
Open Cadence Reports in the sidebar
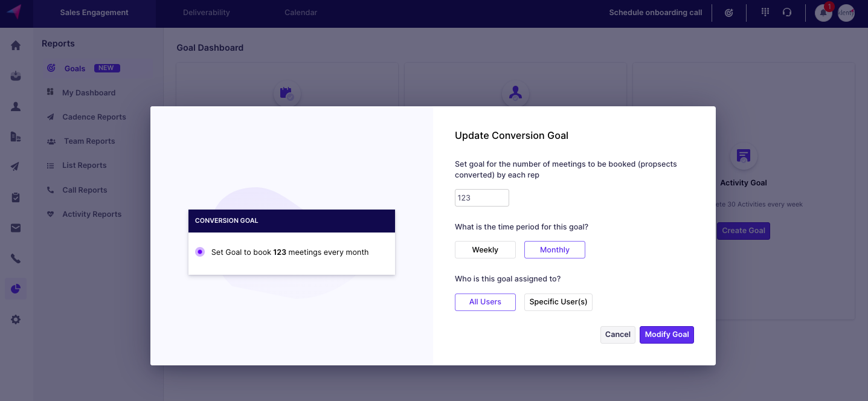pos(94,117)
